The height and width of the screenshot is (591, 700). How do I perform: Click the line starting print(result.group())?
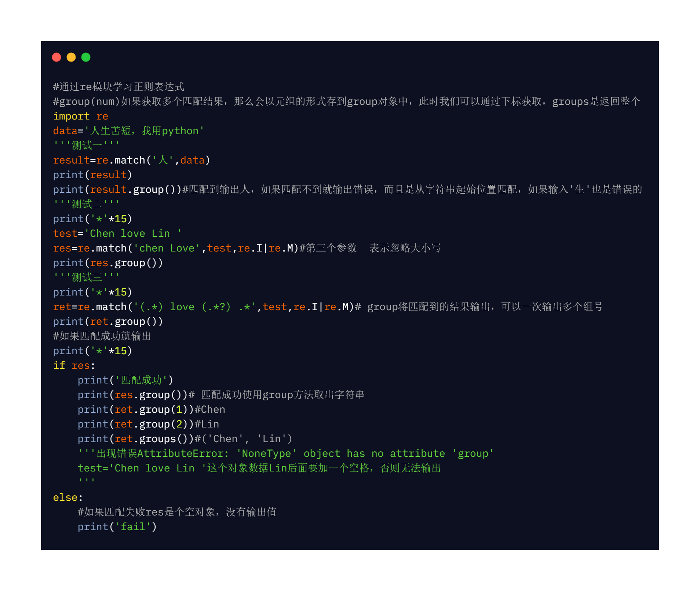(x=347, y=189)
